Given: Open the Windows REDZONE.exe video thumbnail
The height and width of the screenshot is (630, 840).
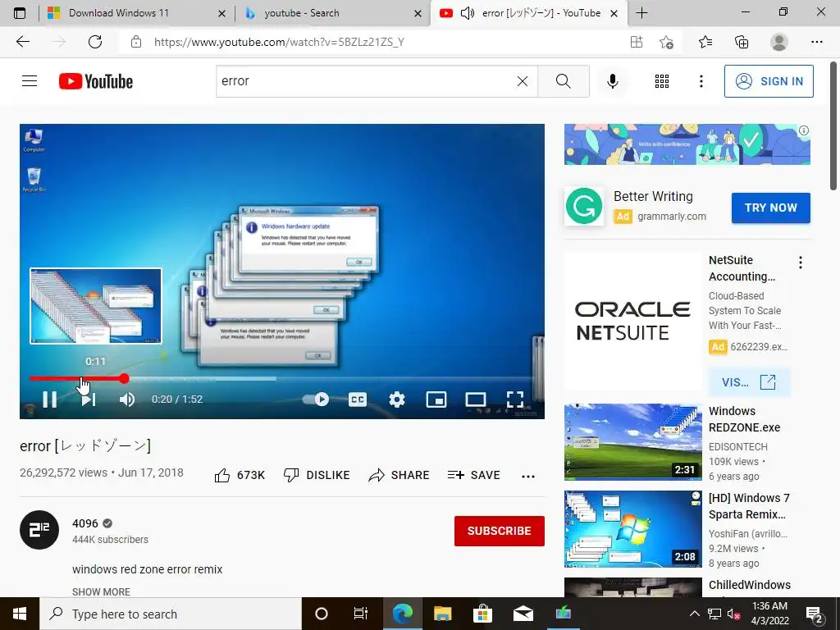Looking at the screenshot, I should click(632, 442).
